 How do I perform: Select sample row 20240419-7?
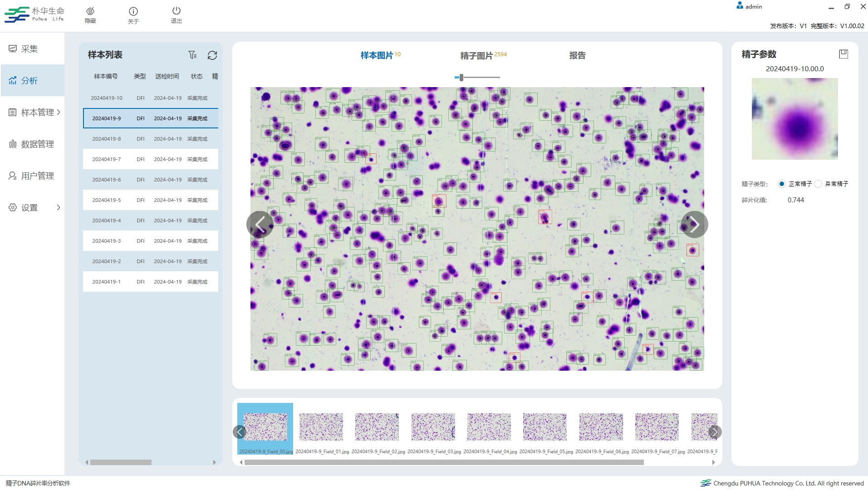(x=150, y=159)
